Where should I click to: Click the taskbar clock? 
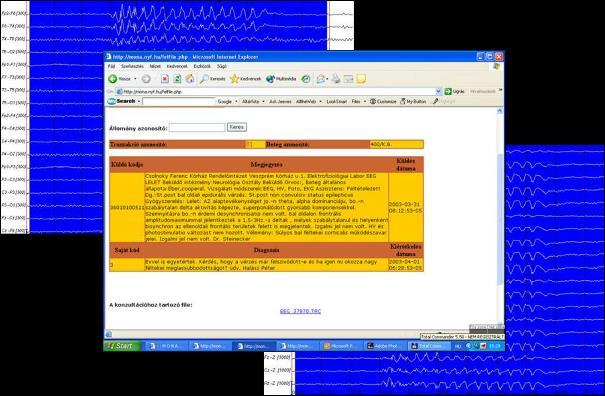[x=496, y=346]
